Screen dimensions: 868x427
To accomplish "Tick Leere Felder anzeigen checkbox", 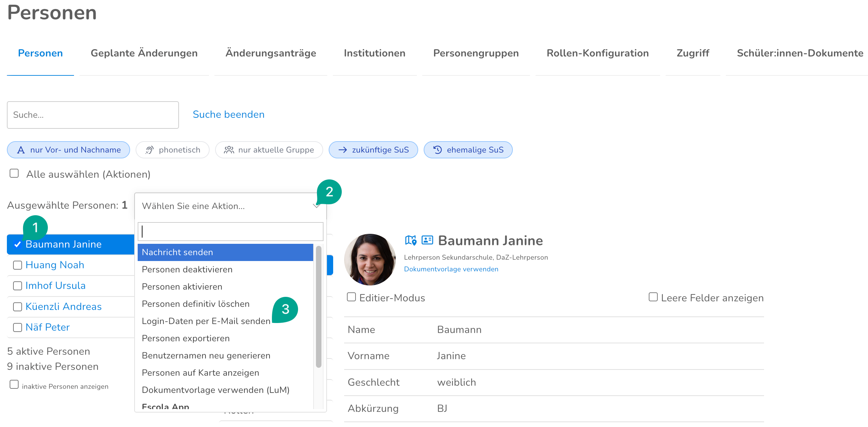I will coord(653,297).
